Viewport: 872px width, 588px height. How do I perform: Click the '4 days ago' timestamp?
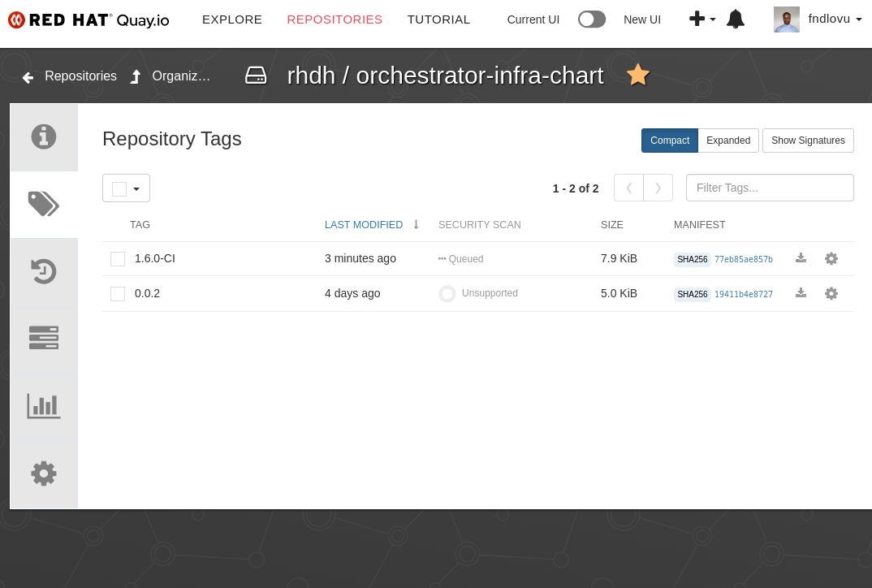click(352, 293)
